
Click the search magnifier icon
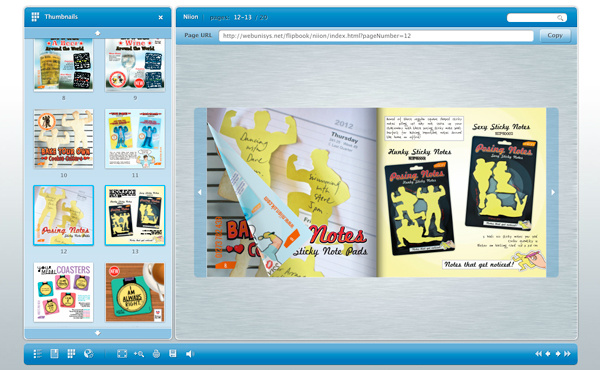[x=560, y=18]
